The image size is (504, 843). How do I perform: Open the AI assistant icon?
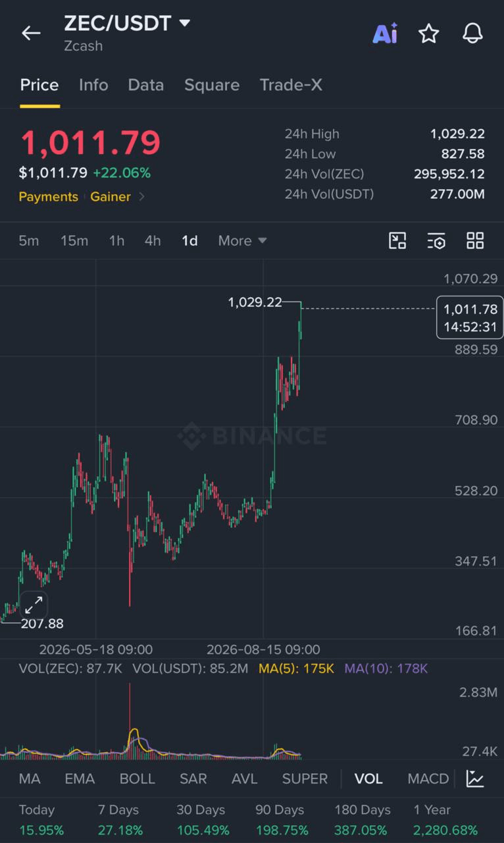pos(385,33)
